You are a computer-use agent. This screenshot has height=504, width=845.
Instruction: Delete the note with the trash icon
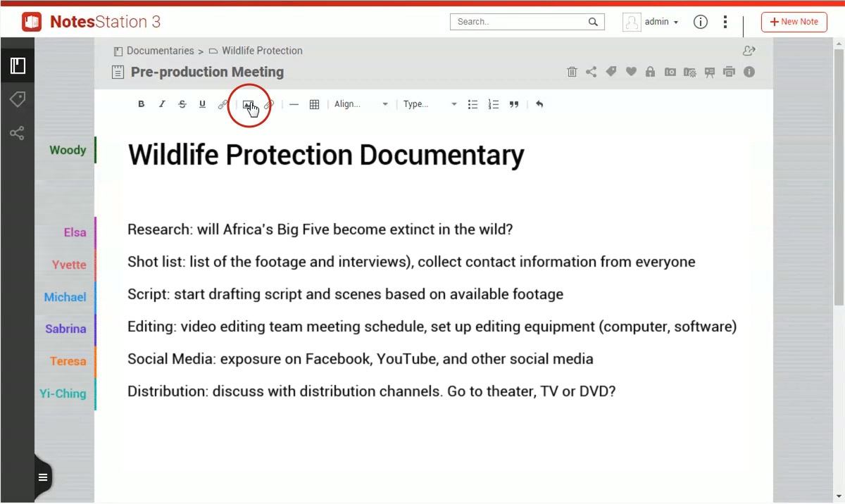coord(572,72)
